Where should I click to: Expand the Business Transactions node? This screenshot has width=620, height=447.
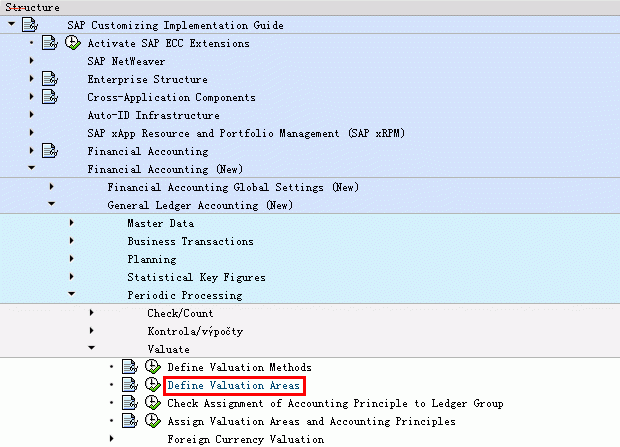tap(72, 241)
